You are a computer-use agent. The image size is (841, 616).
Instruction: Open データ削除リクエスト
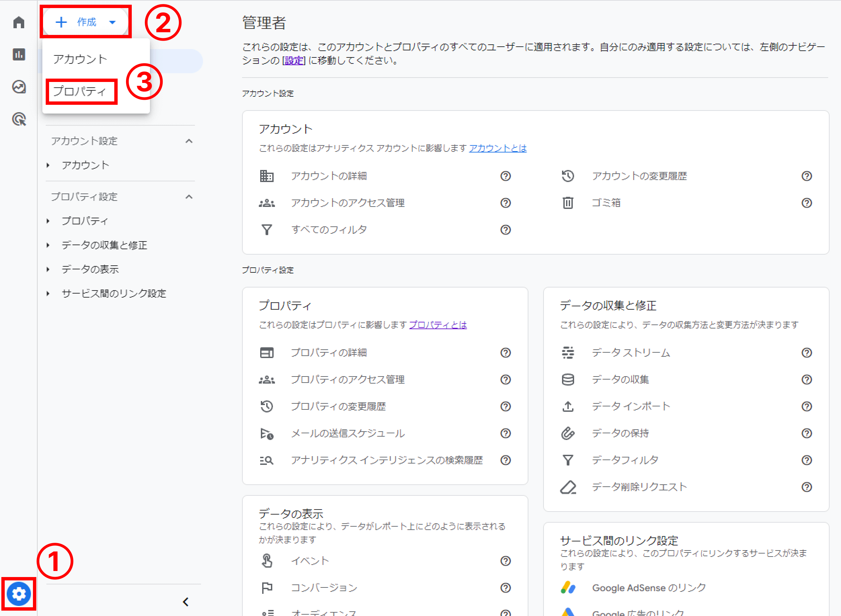(x=639, y=487)
